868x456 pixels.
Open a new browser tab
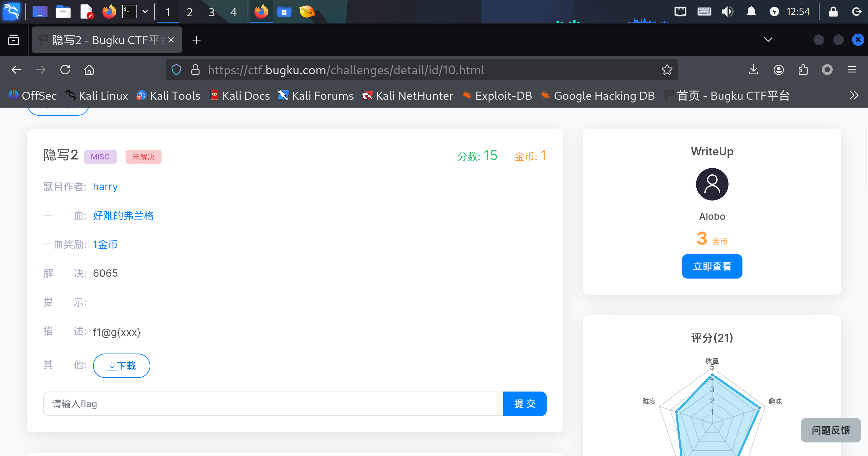196,40
